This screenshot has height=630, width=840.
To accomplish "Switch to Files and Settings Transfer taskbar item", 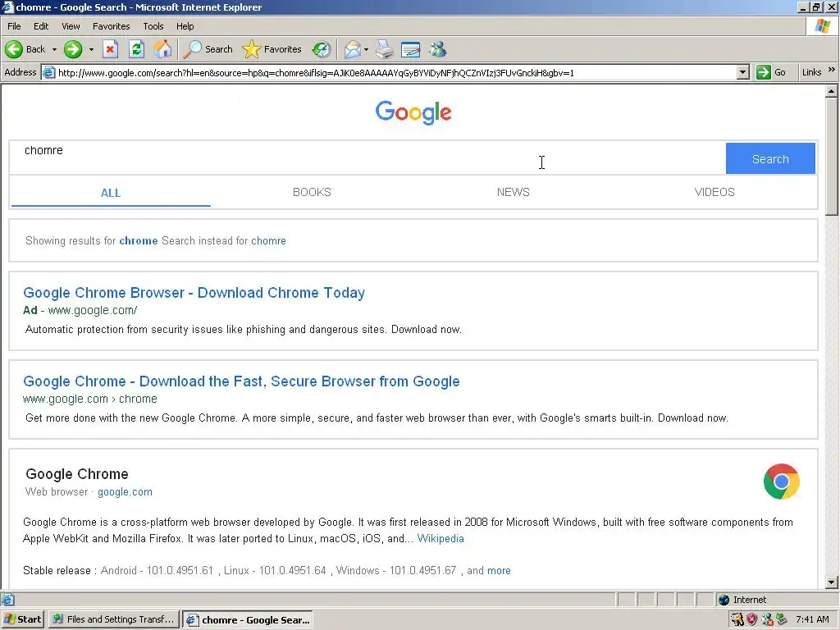I will pyautogui.click(x=113, y=619).
